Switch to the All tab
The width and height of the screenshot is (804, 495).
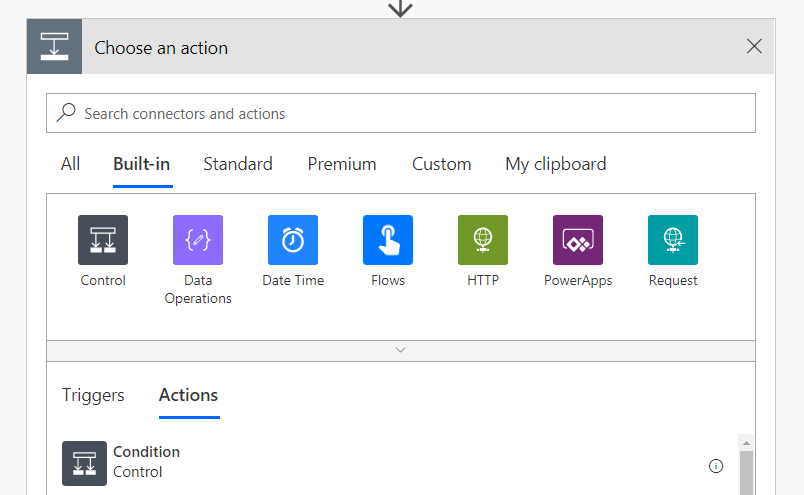[70, 164]
